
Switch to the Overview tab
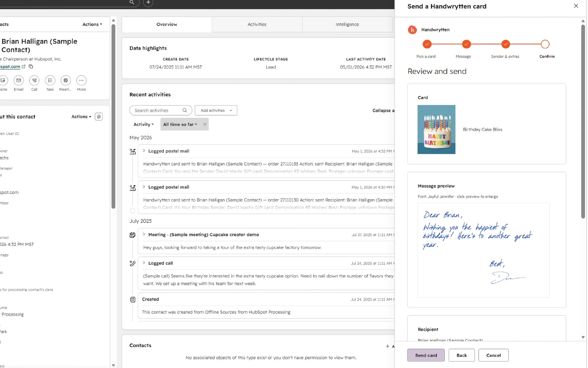(167, 24)
